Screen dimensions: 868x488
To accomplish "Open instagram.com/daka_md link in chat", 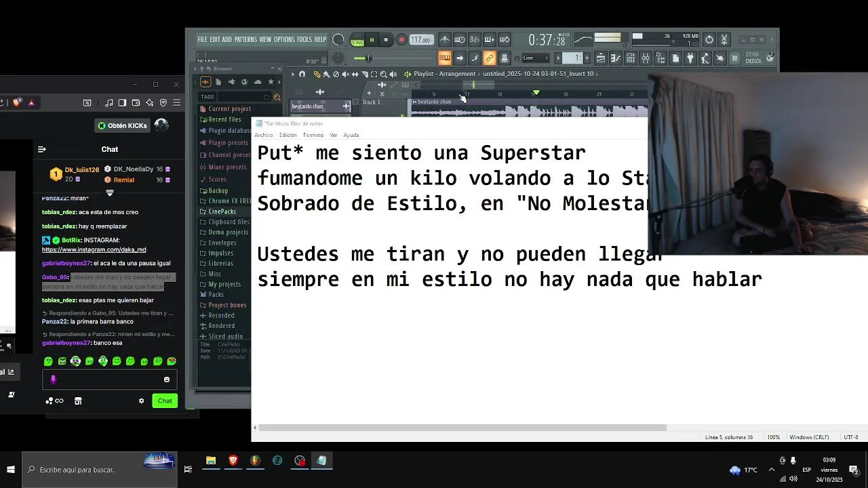I will tap(94, 249).
